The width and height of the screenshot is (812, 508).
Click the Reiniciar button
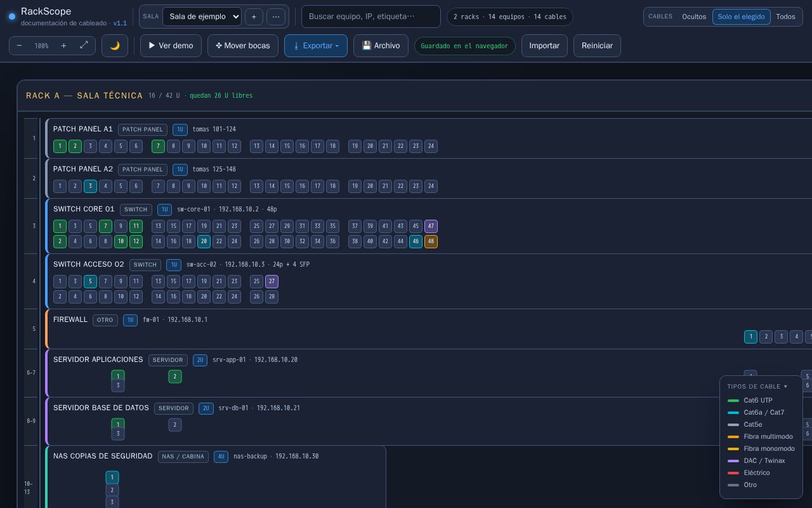[597, 46]
